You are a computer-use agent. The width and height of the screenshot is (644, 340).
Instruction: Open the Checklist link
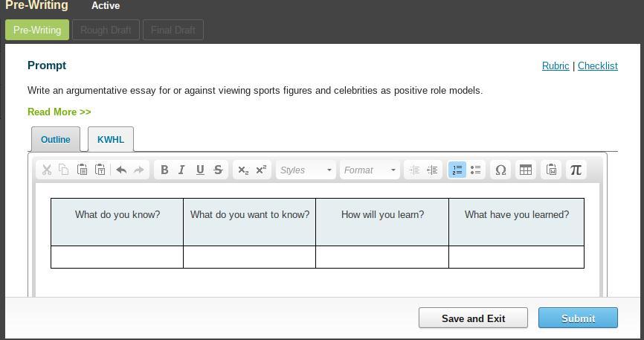(x=598, y=65)
